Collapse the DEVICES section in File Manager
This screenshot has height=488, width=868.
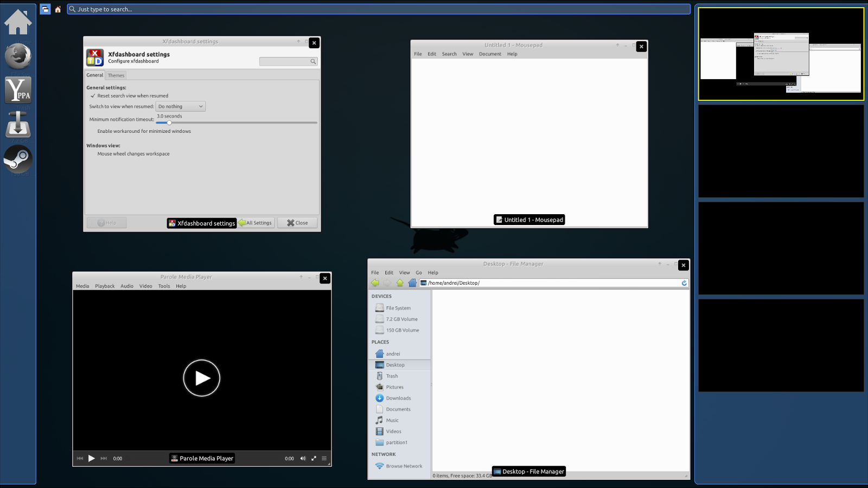click(x=381, y=296)
